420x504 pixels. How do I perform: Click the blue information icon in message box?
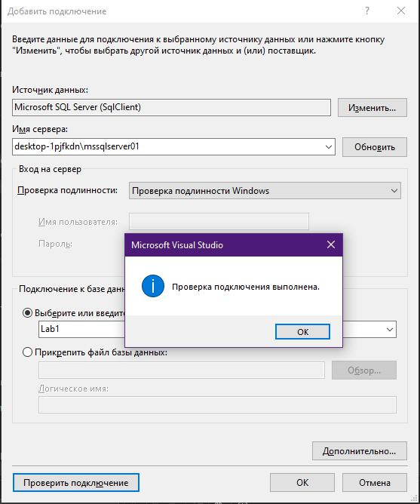[152, 286]
